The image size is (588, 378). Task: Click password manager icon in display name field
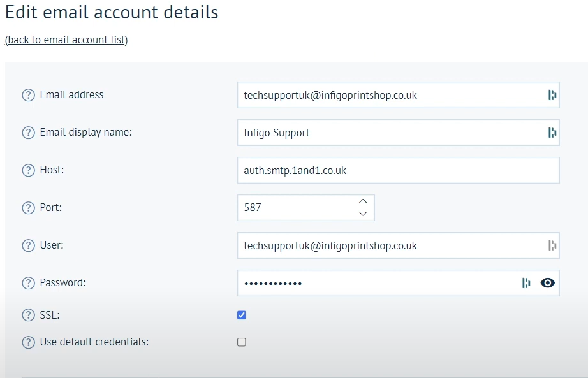552,133
